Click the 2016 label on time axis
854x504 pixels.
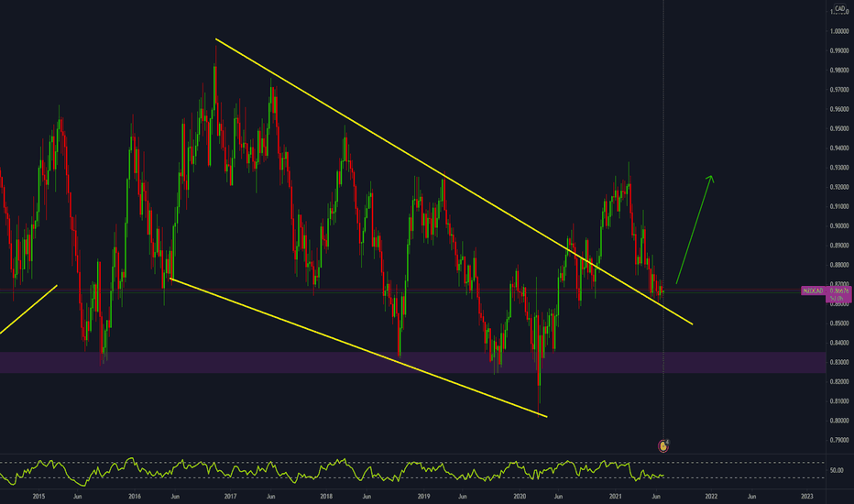135,497
